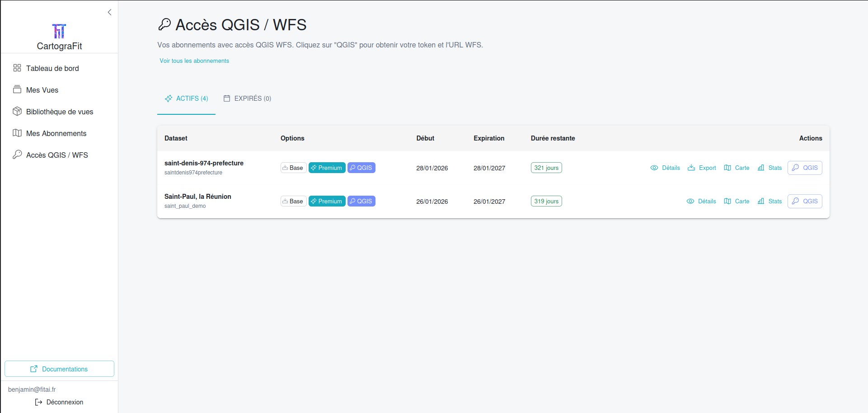The image size is (868, 413).
Task: Open Carte for saint-denis-974-prefecture
Action: point(737,168)
